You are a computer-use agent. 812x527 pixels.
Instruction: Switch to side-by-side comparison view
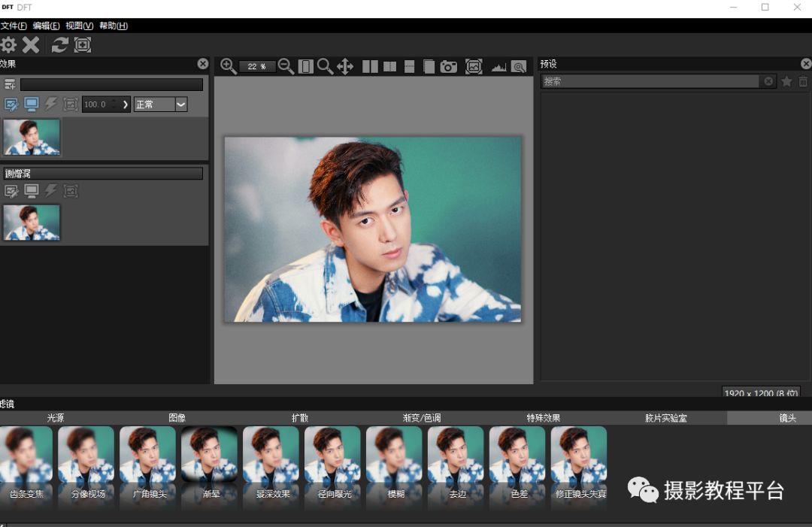coord(370,66)
